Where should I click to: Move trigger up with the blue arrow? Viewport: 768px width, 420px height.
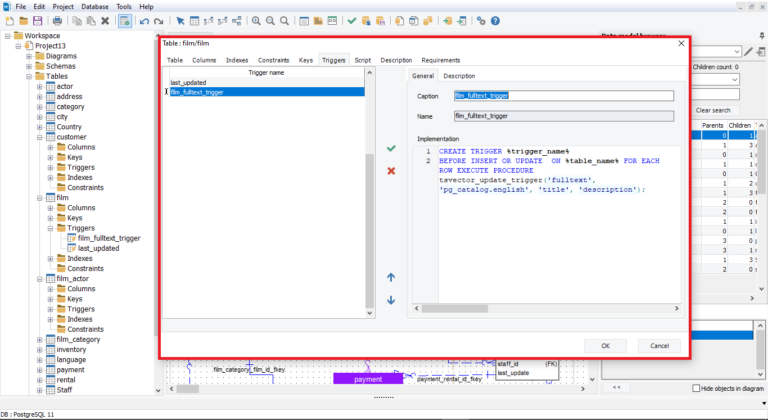[391, 277]
